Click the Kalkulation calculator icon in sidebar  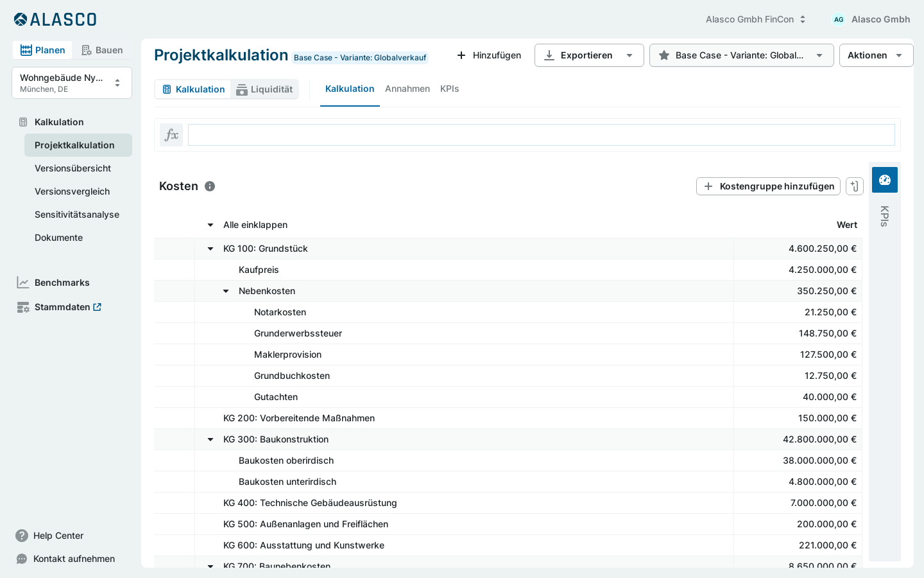[x=23, y=122]
